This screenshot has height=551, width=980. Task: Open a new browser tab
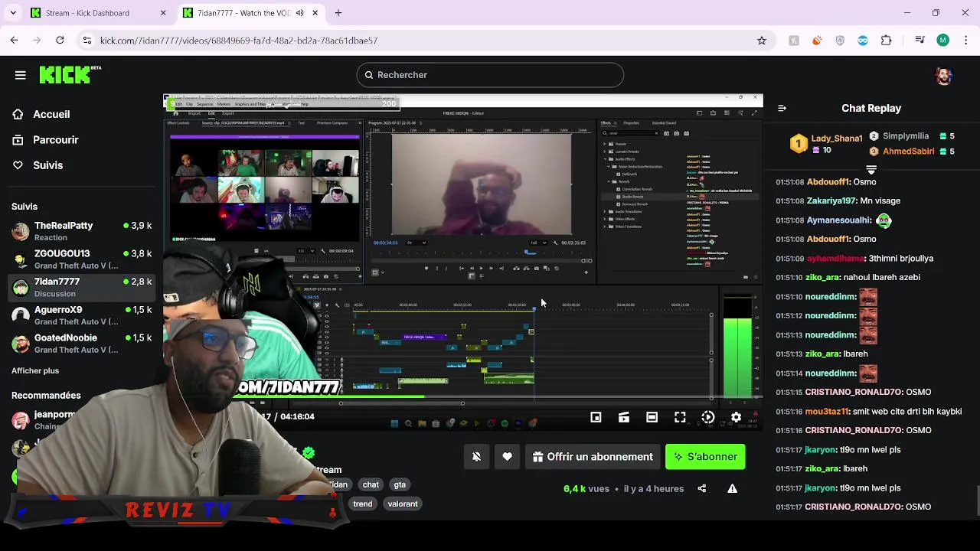click(338, 13)
